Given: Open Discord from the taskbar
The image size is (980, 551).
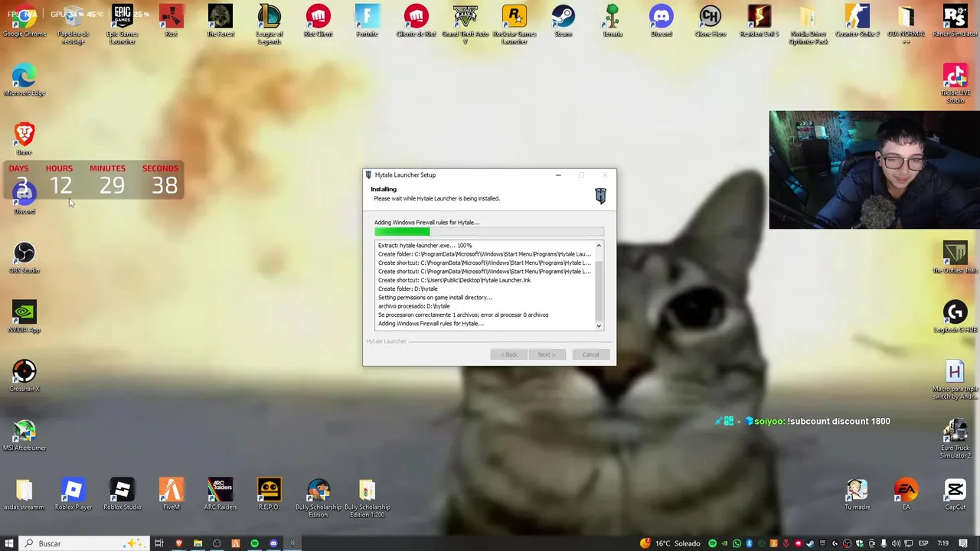Looking at the screenshot, I should pos(273,543).
